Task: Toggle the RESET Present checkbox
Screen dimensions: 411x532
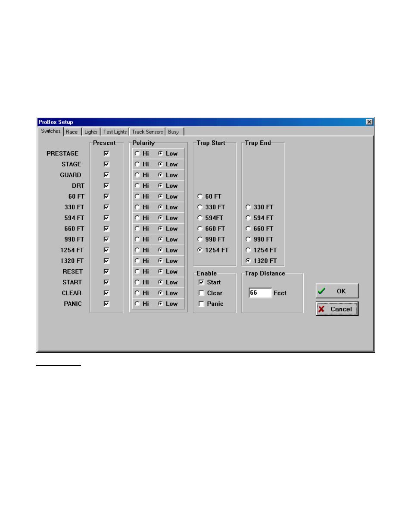Action: click(x=106, y=272)
